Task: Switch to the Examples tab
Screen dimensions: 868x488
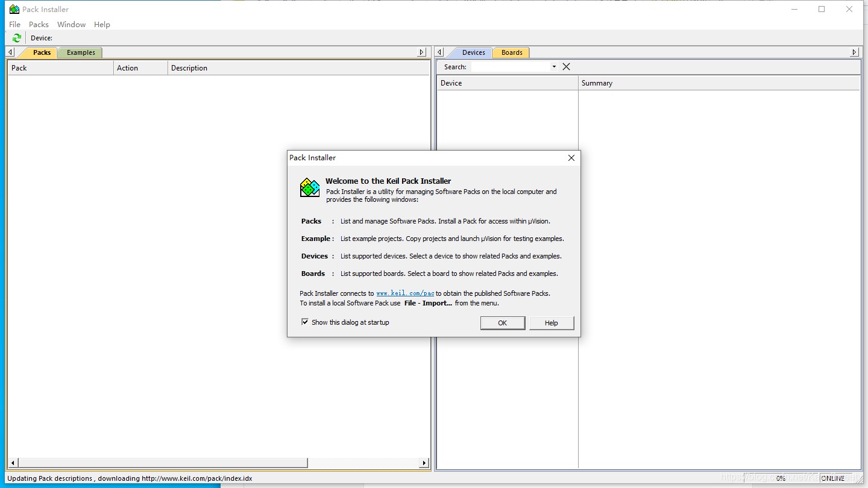Action: pyautogui.click(x=80, y=52)
